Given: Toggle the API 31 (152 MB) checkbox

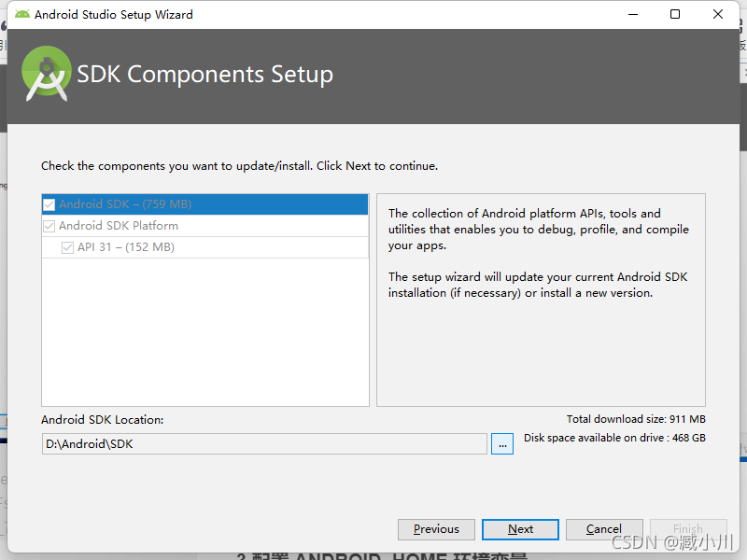Looking at the screenshot, I should (67, 247).
